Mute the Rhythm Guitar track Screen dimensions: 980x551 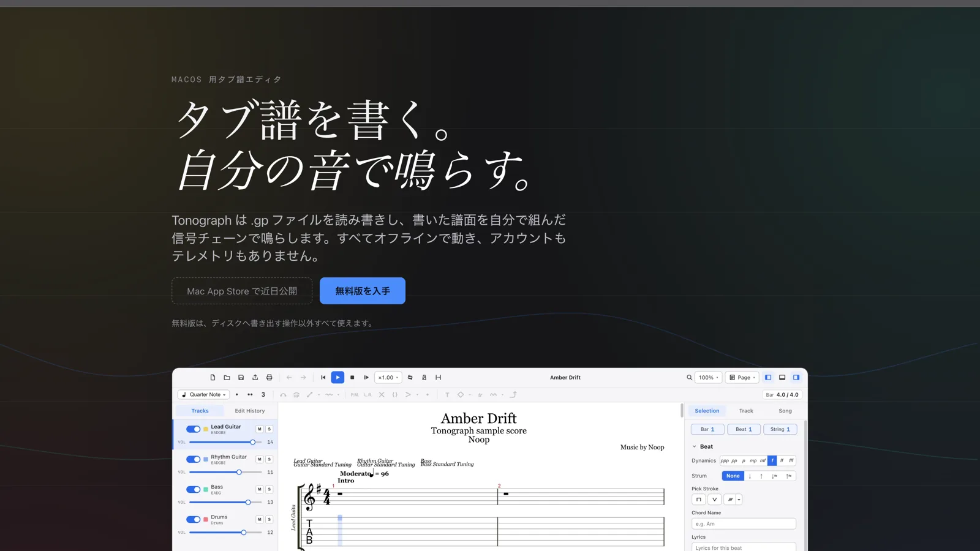(x=260, y=459)
